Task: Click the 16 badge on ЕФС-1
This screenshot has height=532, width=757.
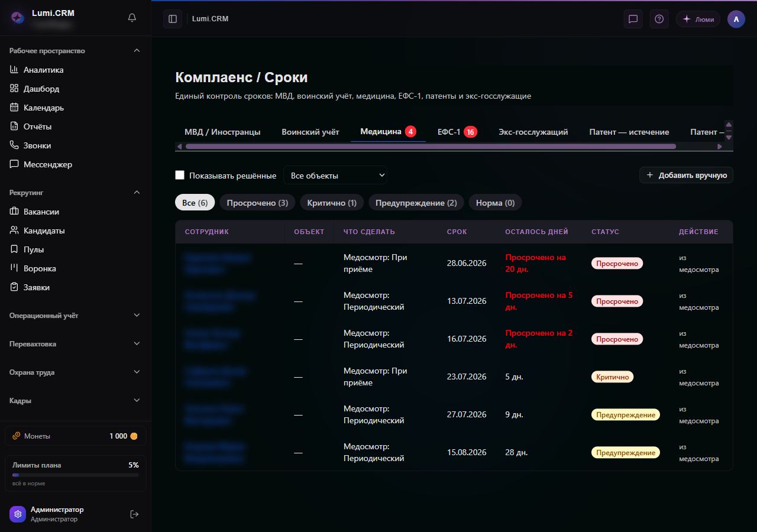Action: point(471,132)
